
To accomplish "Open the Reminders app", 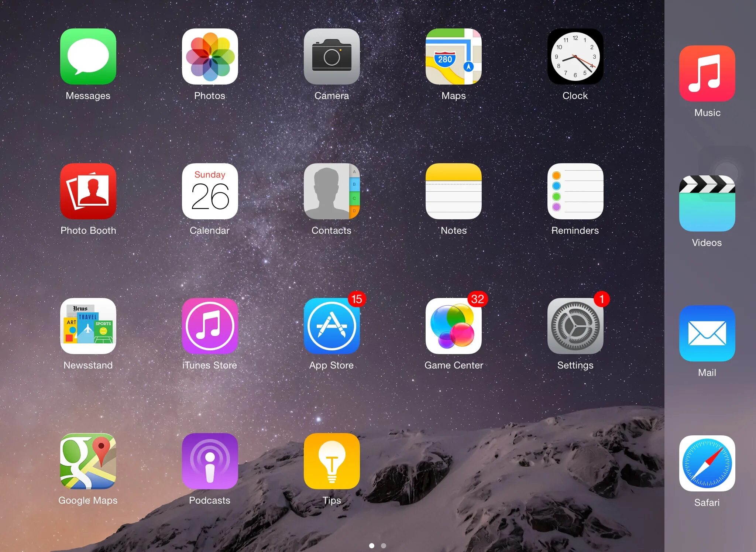I will tap(575, 191).
